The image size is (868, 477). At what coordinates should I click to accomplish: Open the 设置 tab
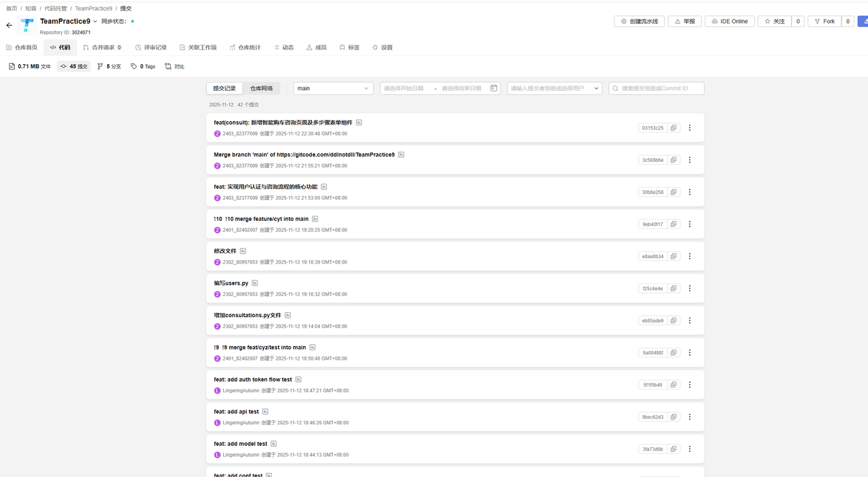click(382, 47)
